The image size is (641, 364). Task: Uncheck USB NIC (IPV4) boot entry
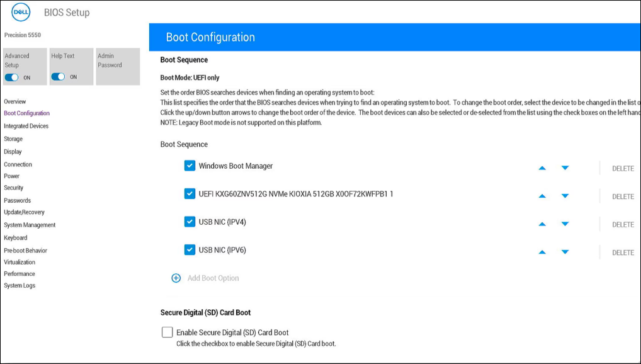point(190,222)
